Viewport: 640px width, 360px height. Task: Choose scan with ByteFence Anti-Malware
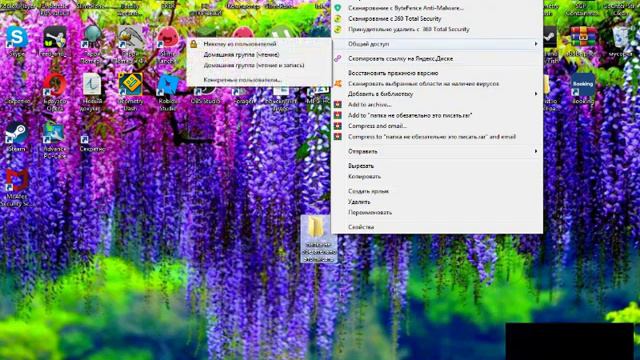tap(437, 8)
